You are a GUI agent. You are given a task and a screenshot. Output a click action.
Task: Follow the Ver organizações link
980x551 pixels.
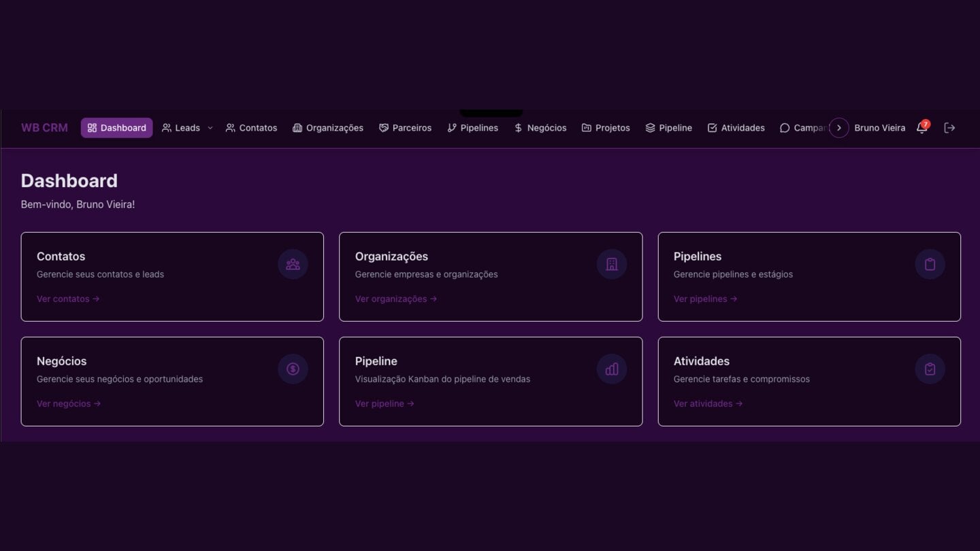[396, 299]
